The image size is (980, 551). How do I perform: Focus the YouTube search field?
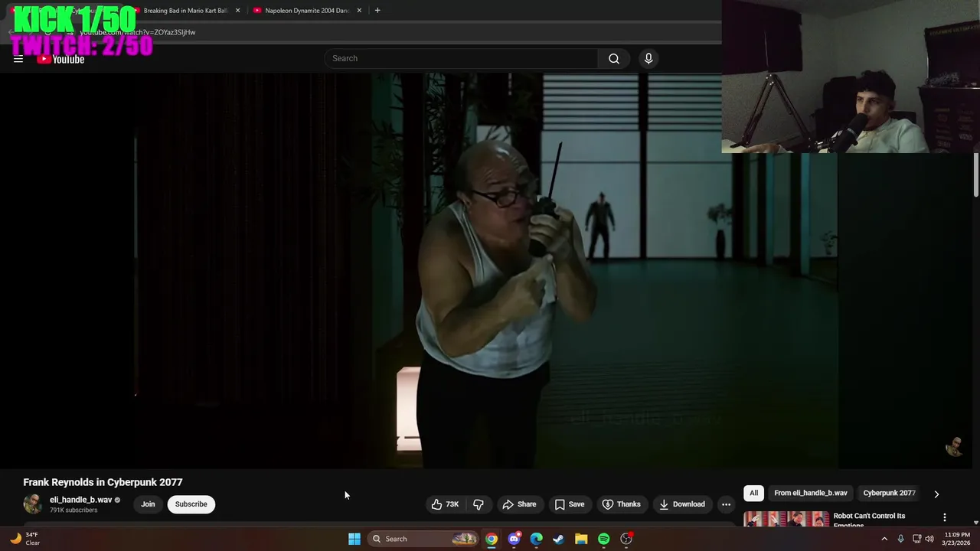[x=462, y=59]
